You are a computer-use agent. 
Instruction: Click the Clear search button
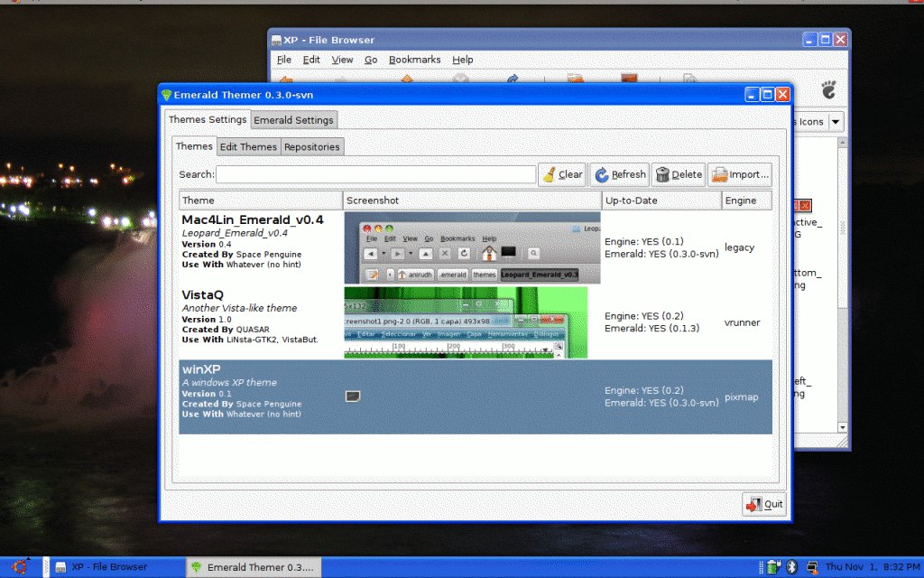(561, 174)
